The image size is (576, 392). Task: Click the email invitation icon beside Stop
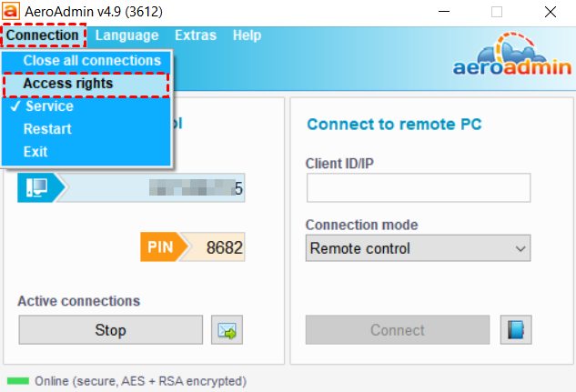[x=227, y=329]
